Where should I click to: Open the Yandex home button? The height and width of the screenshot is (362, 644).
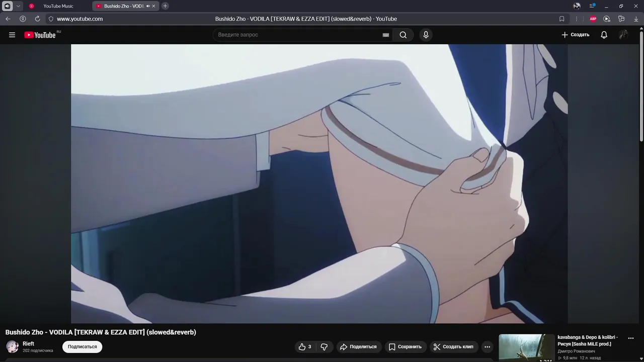coord(23,19)
